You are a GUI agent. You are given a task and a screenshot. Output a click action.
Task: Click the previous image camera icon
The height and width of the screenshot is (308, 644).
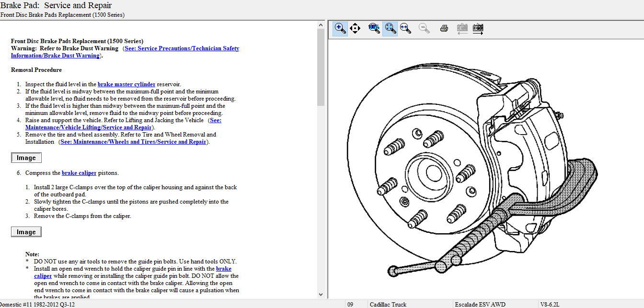(x=462, y=28)
